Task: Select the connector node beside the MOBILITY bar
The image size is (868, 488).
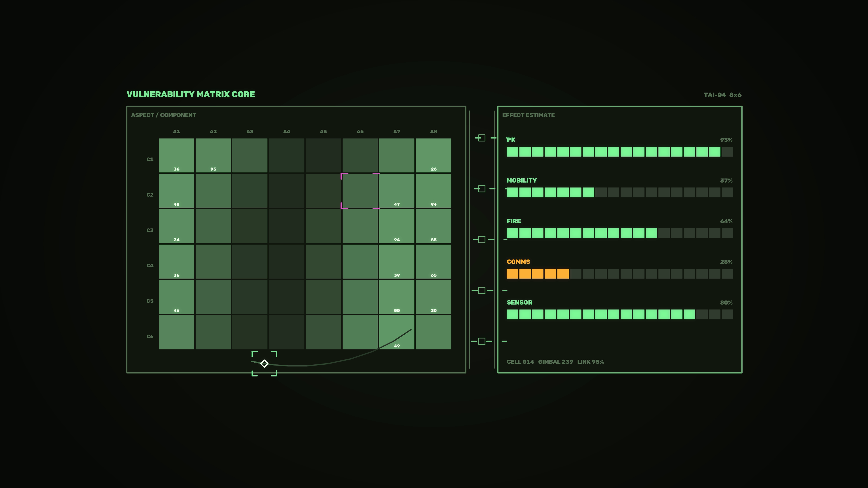Action: click(482, 189)
